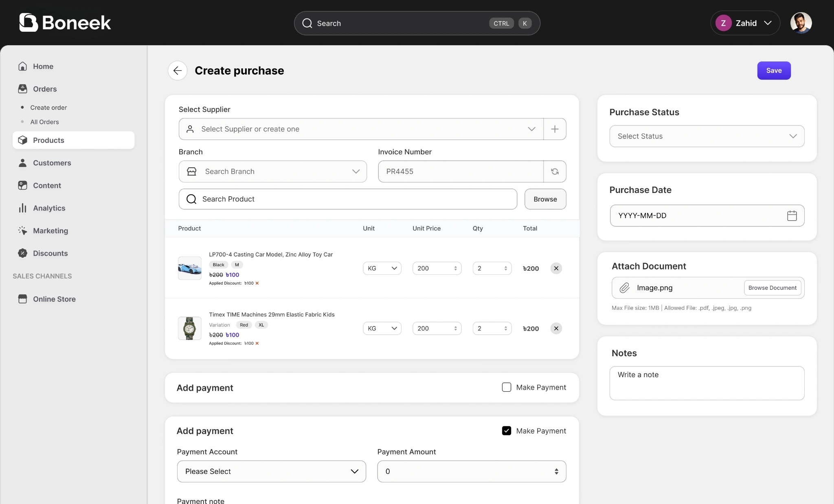834x504 pixels.
Task: Open the Select Status dropdown
Action: (707, 136)
